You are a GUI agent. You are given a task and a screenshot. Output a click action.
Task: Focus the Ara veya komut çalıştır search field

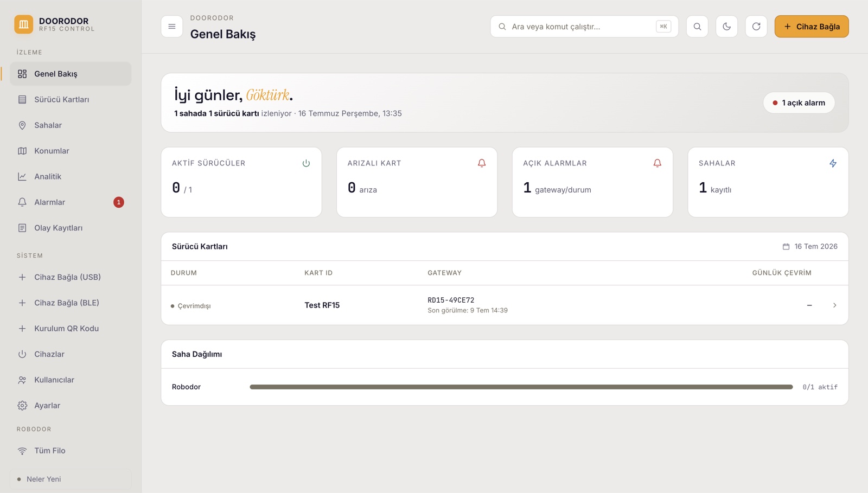coord(584,27)
